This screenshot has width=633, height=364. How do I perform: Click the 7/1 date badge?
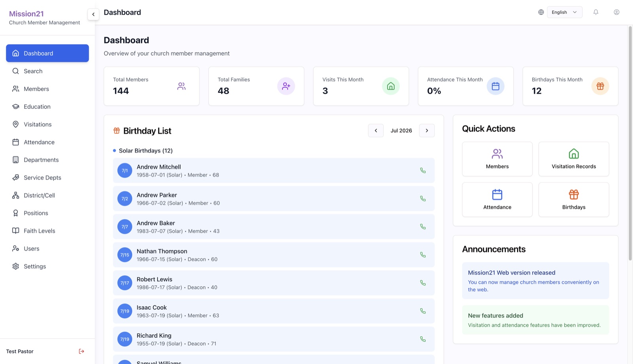[x=125, y=171]
